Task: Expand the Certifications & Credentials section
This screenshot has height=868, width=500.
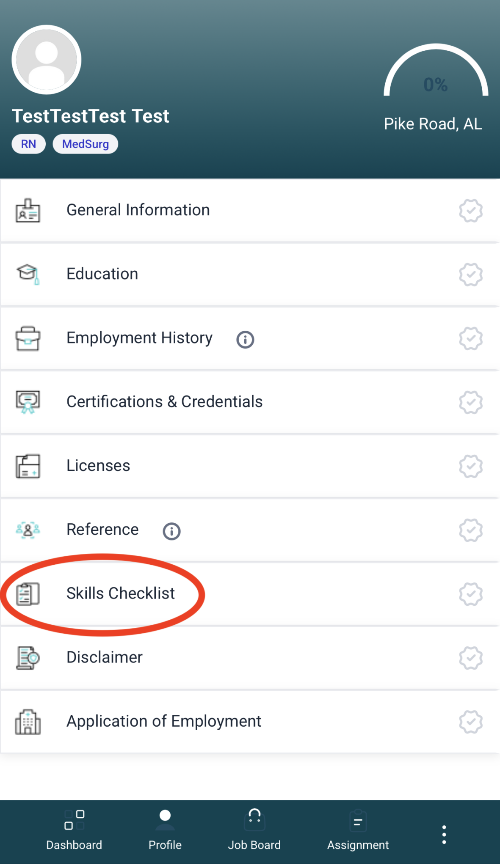Action: tap(164, 402)
